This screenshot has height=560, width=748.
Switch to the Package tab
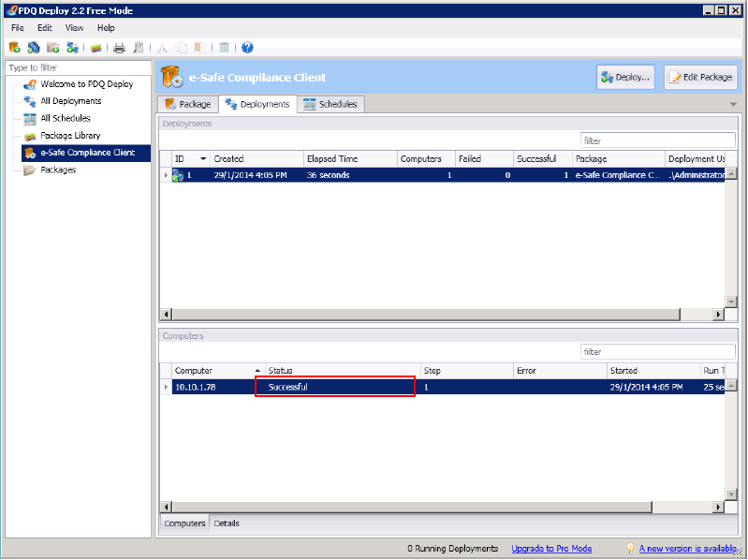click(x=187, y=104)
